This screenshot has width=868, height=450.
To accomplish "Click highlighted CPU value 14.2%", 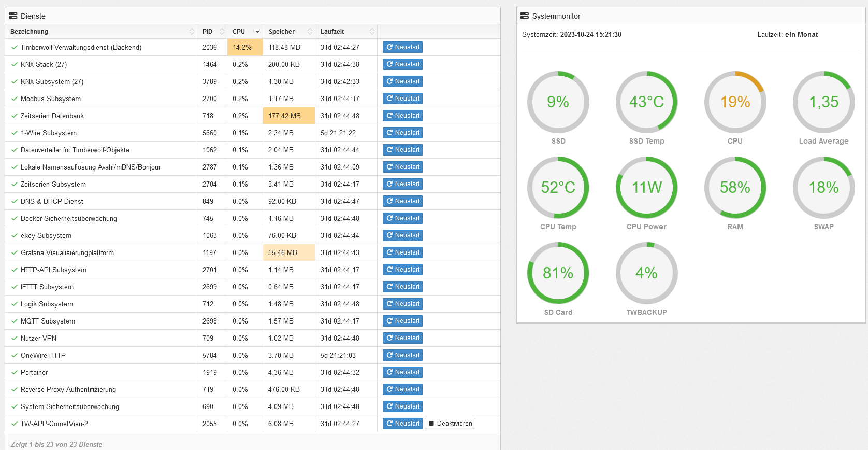I will point(245,47).
